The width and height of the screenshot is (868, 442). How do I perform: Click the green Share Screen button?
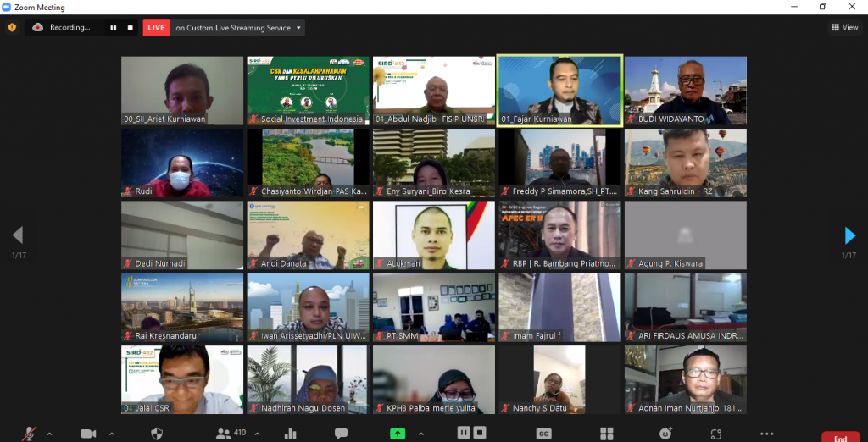[x=398, y=434]
